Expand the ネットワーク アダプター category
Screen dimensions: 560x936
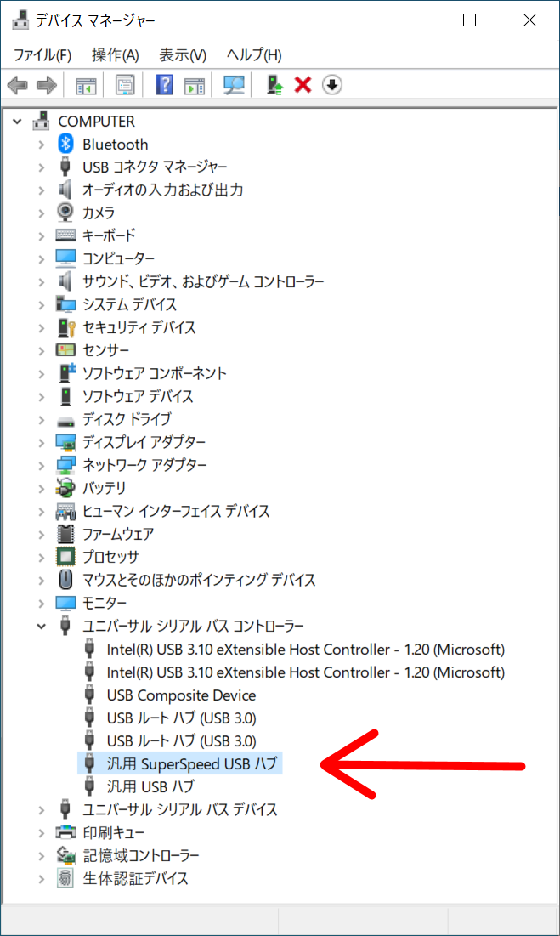pyautogui.click(x=41, y=465)
